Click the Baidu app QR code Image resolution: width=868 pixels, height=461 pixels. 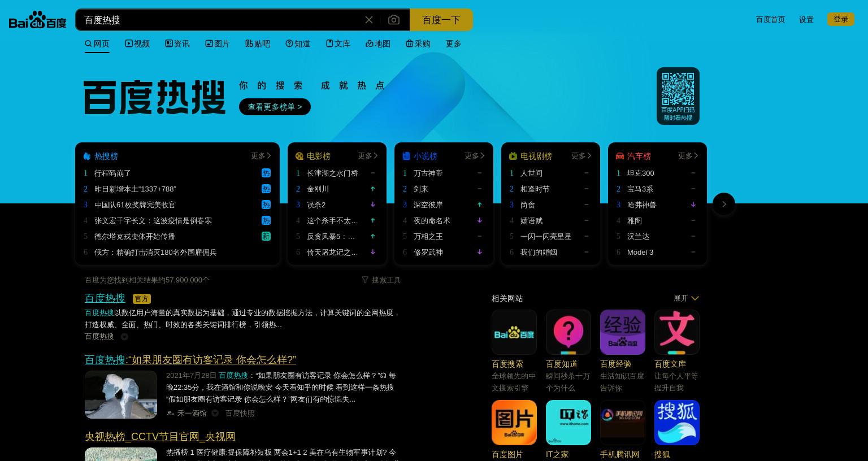click(x=678, y=89)
